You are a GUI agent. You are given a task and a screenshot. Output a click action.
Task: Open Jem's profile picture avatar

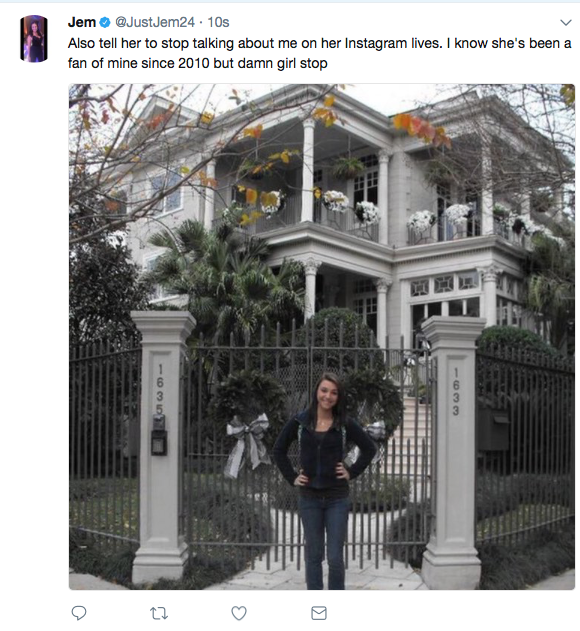(x=34, y=39)
